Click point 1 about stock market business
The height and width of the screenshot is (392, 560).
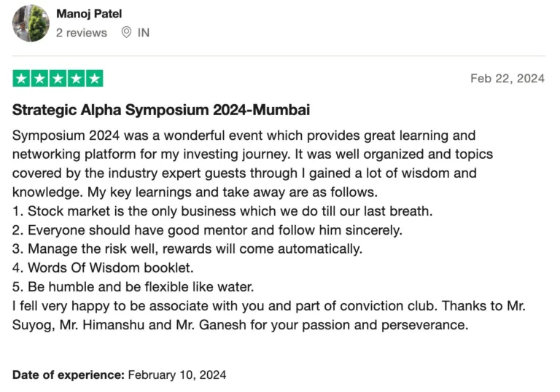coord(222,211)
